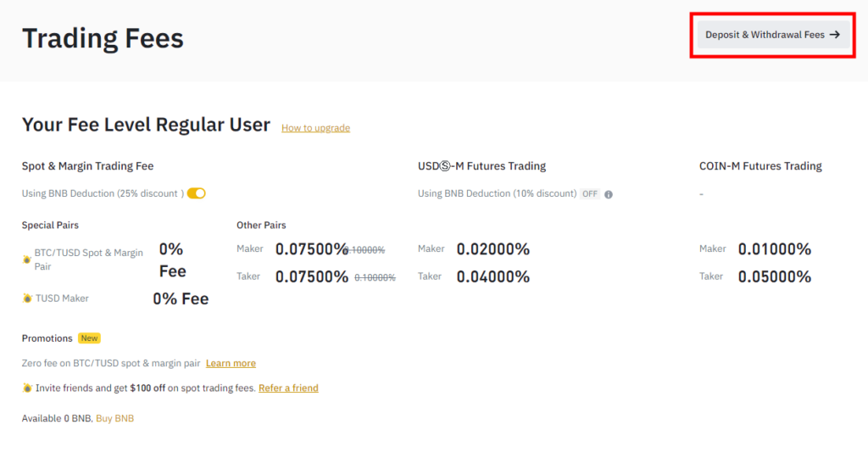The image size is (868, 452).
Task: Click Other Pairs Taker fee 0.07500%
Action: click(312, 276)
